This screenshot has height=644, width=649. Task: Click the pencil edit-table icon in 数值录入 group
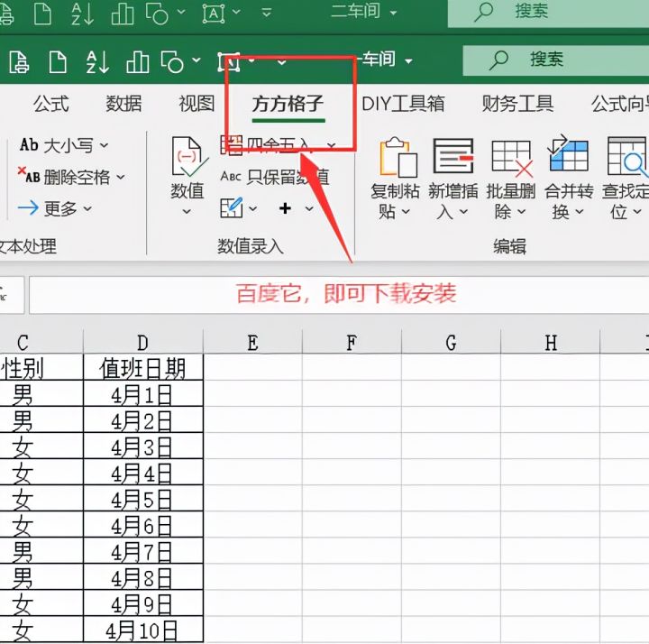point(231,207)
